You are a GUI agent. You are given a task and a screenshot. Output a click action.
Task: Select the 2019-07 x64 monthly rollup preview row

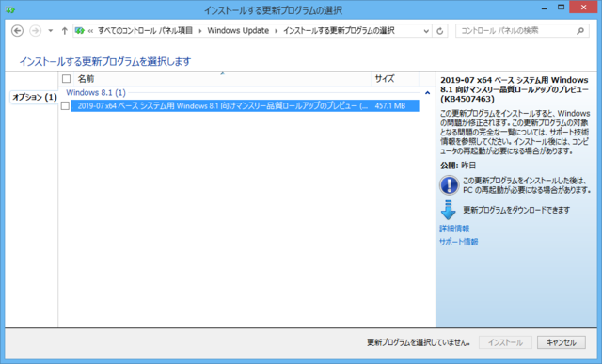[x=245, y=105]
